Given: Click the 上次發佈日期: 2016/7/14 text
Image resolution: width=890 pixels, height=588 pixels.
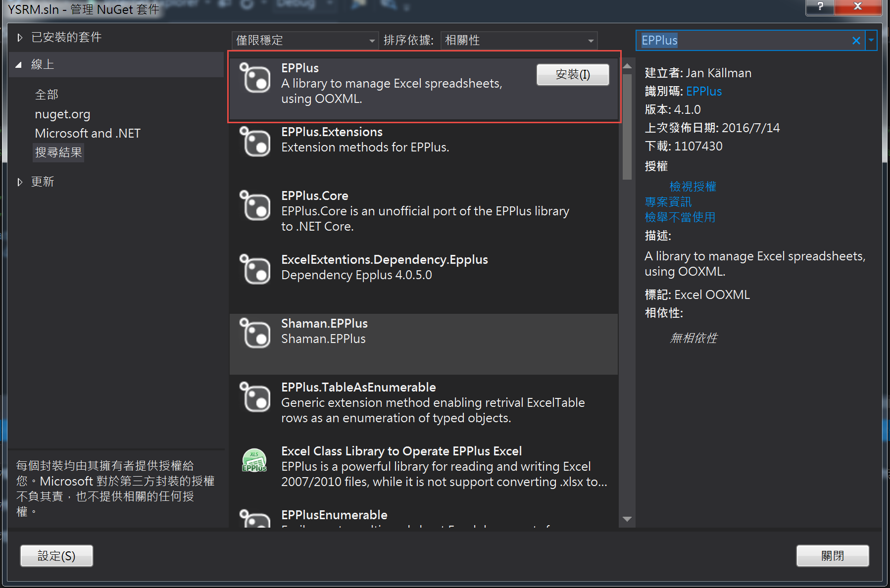Looking at the screenshot, I should 712,128.
